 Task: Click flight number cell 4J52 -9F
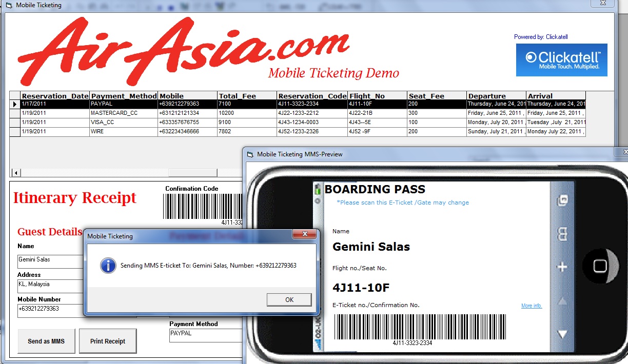(378, 132)
